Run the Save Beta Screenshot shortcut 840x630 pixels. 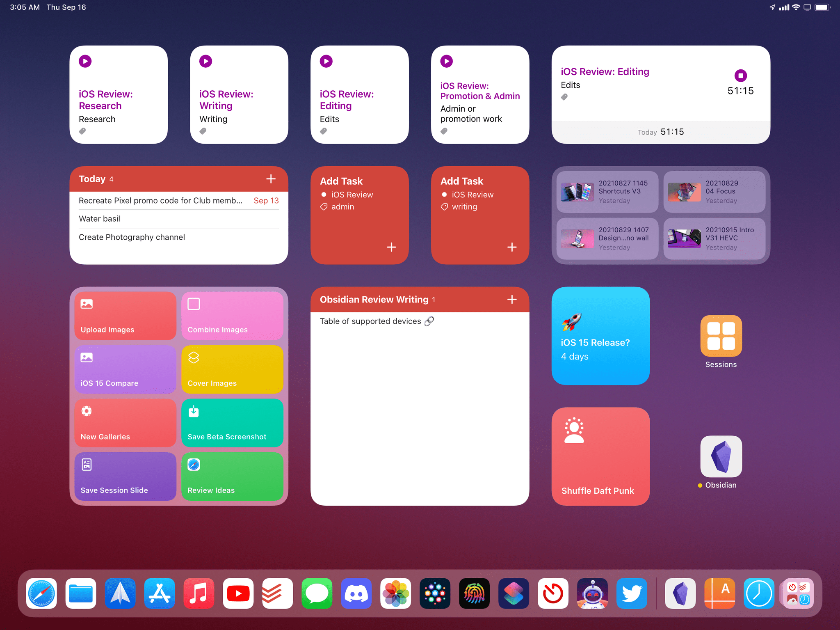pos(232,423)
